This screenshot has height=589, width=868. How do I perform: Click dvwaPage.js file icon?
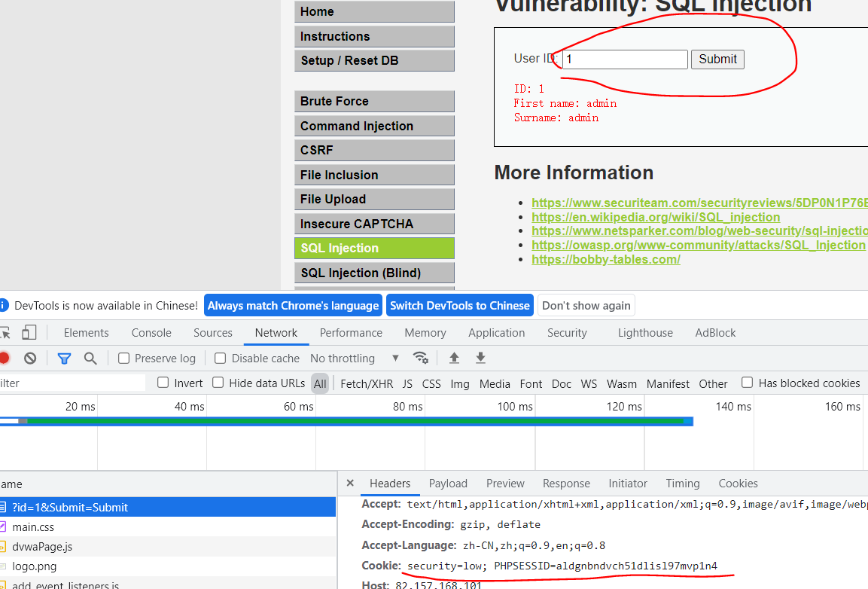point(3,546)
